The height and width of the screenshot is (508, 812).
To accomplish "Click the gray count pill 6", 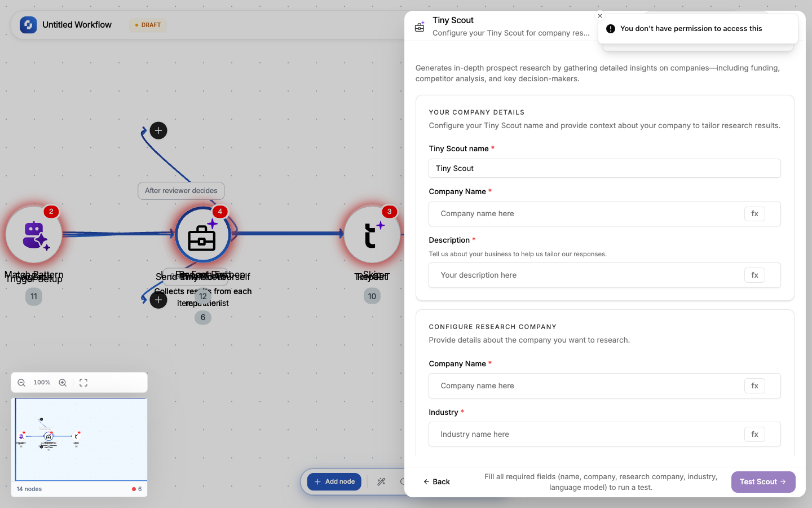I will pyautogui.click(x=203, y=317).
